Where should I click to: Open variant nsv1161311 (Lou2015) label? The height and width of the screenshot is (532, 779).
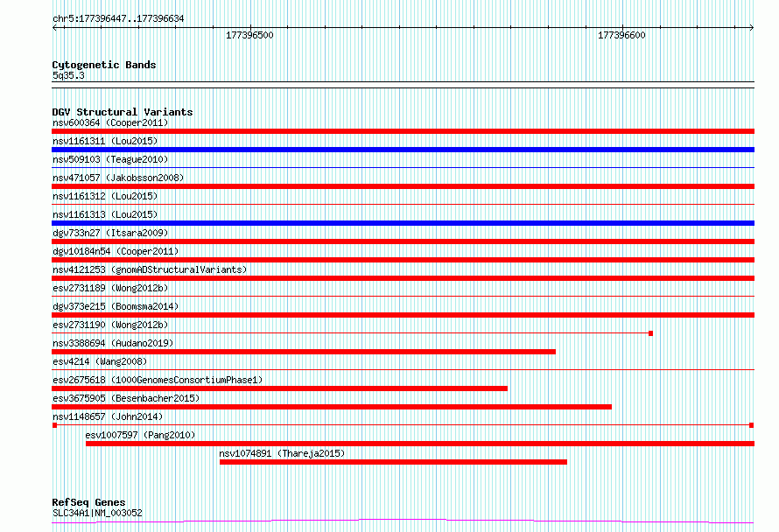105,141
